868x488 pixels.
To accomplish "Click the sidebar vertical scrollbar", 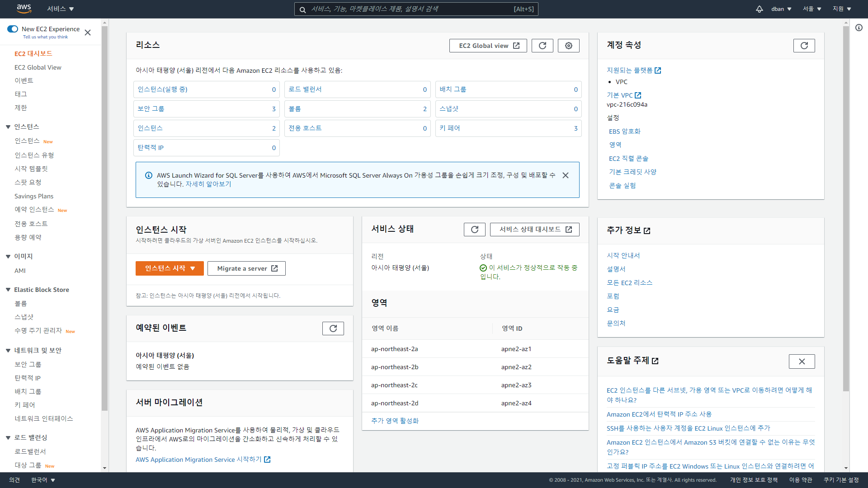I will coord(104,217).
